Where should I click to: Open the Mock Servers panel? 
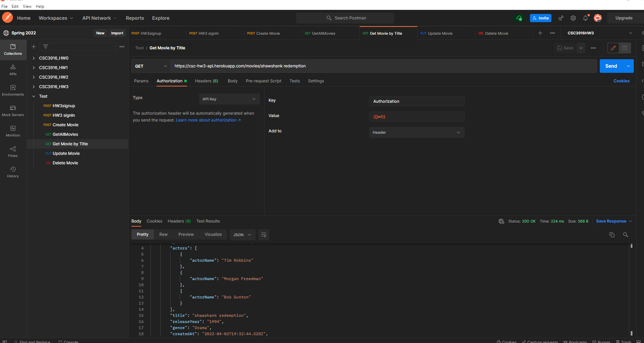pyautogui.click(x=13, y=111)
